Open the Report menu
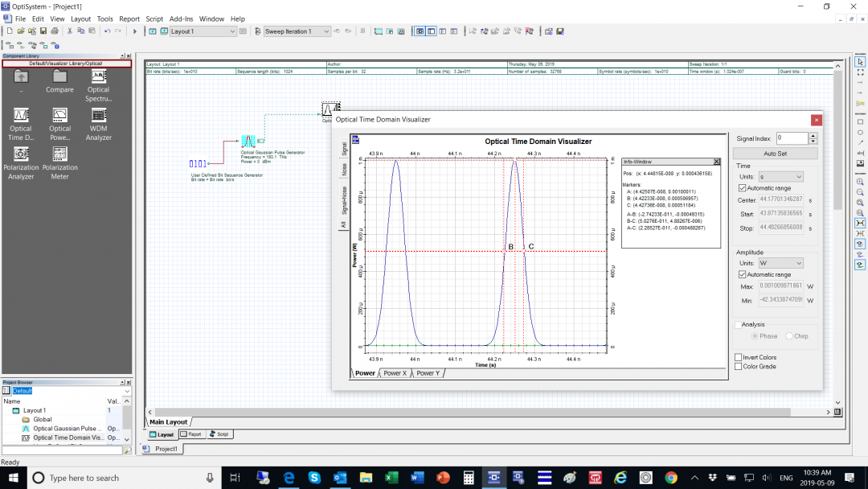The width and height of the screenshot is (868, 489). click(x=129, y=18)
